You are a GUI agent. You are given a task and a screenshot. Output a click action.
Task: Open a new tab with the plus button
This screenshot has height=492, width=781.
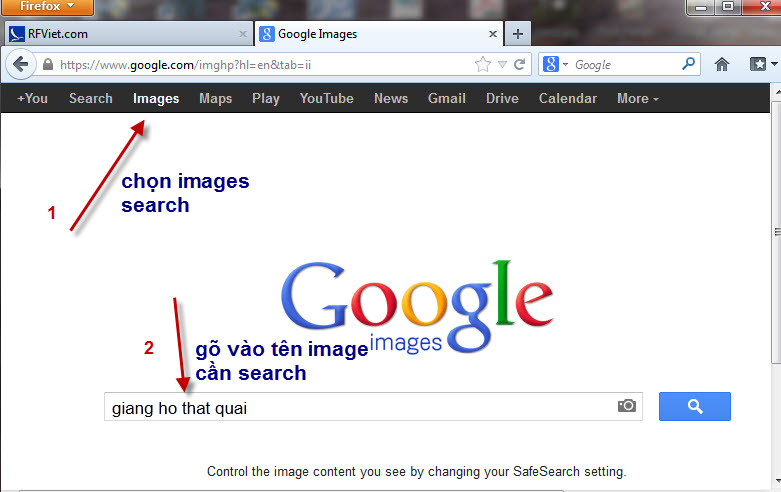click(517, 34)
